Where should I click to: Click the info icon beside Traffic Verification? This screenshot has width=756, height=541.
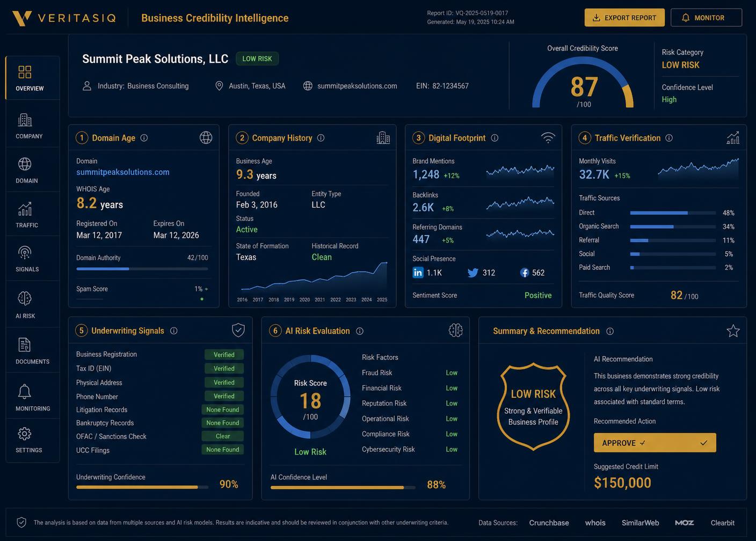click(x=669, y=138)
